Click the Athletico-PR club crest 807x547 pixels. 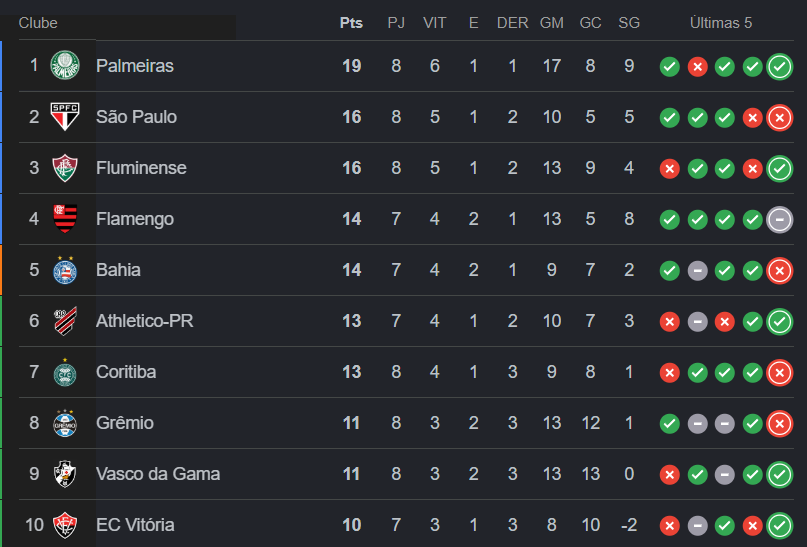65,321
